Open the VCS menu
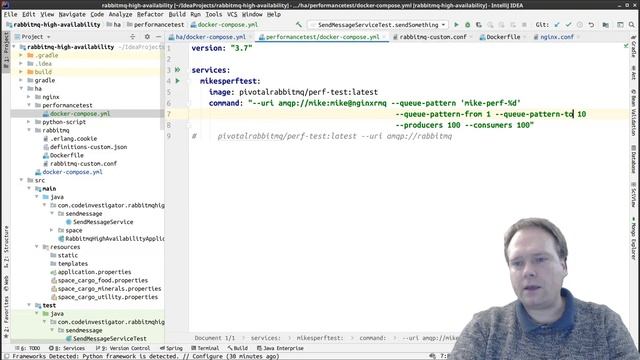 click(232, 14)
